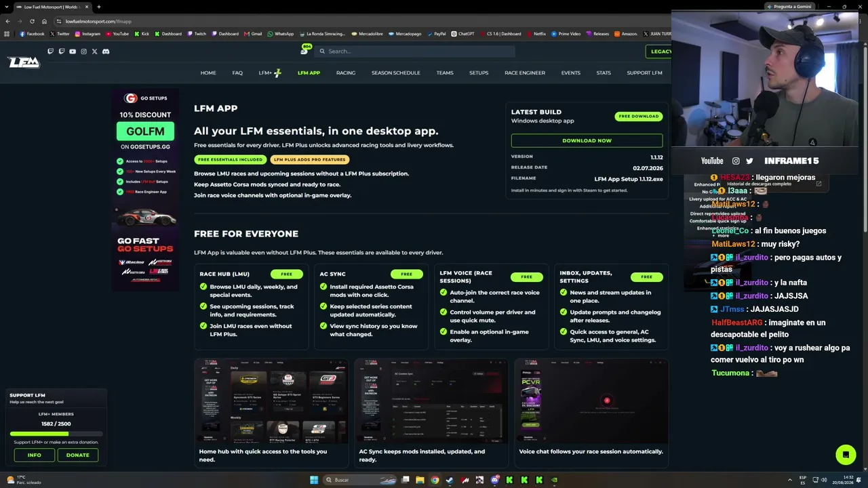The width and height of the screenshot is (868, 488).
Task: Click the DOWNLOAD NOW button
Action: tap(587, 140)
